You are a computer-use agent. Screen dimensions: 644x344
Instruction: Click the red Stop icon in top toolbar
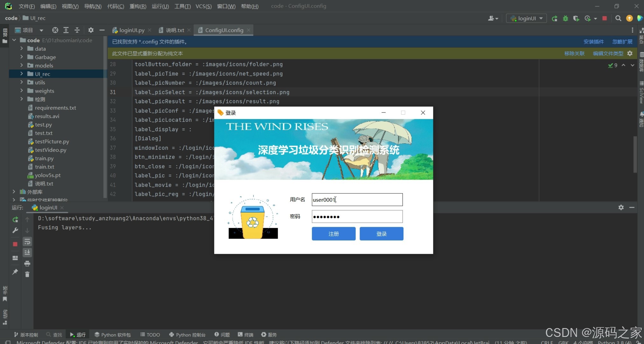(605, 18)
